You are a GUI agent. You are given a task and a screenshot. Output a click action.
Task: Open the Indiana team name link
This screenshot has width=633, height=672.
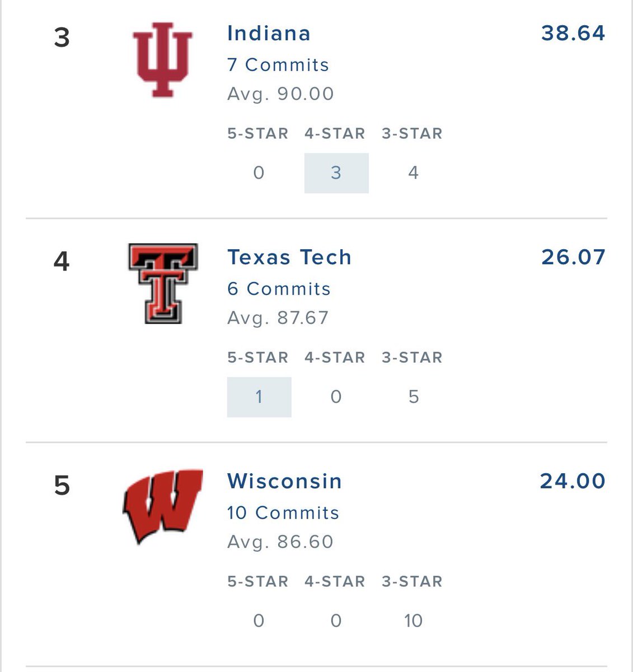point(269,33)
